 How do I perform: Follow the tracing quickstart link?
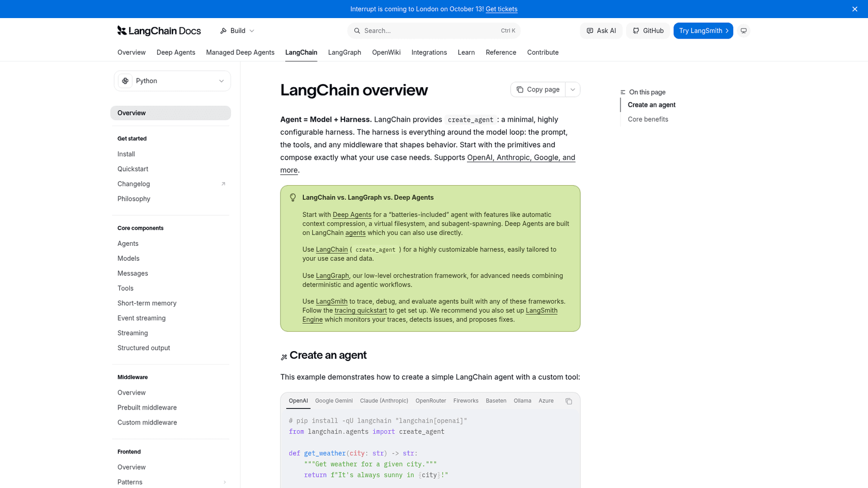(x=361, y=310)
